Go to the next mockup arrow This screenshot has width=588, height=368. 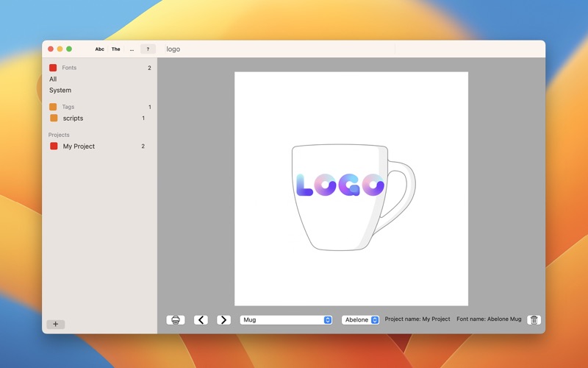point(223,320)
